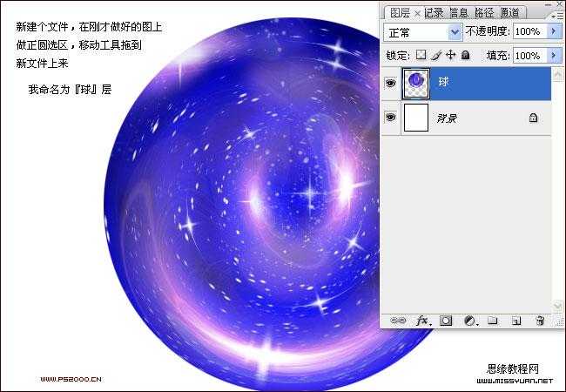This screenshot has width=566, height=392.
Task: Switch to the 记录 tab
Action: 434,13
